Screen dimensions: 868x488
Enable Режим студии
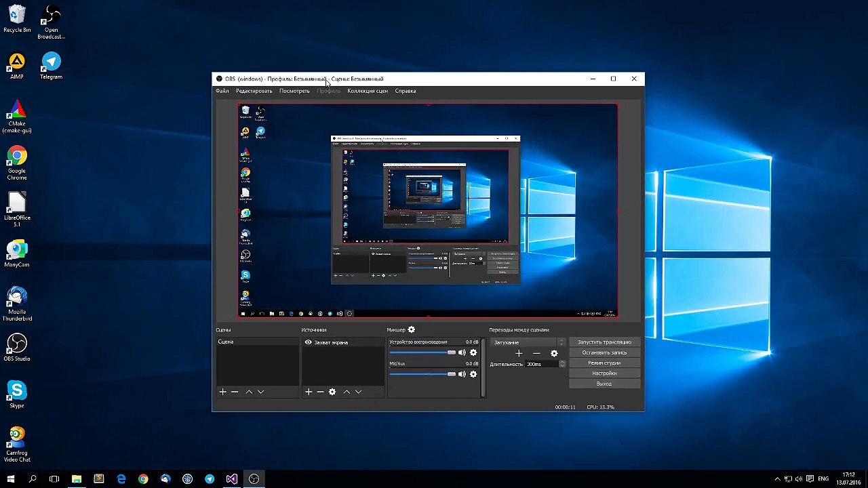pyautogui.click(x=604, y=363)
